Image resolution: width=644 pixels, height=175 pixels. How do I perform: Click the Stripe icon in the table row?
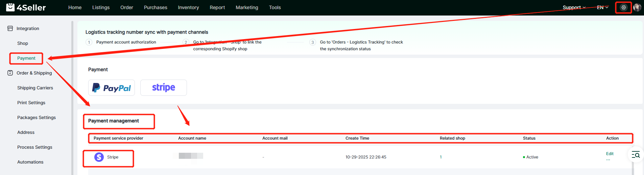tap(99, 157)
